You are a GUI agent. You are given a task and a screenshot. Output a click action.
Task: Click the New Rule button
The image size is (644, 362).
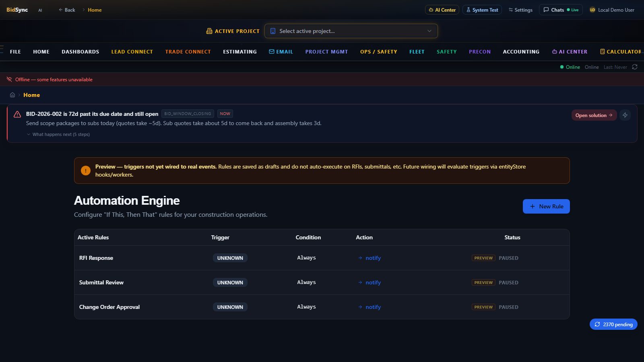pyautogui.click(x=546, y=206)
